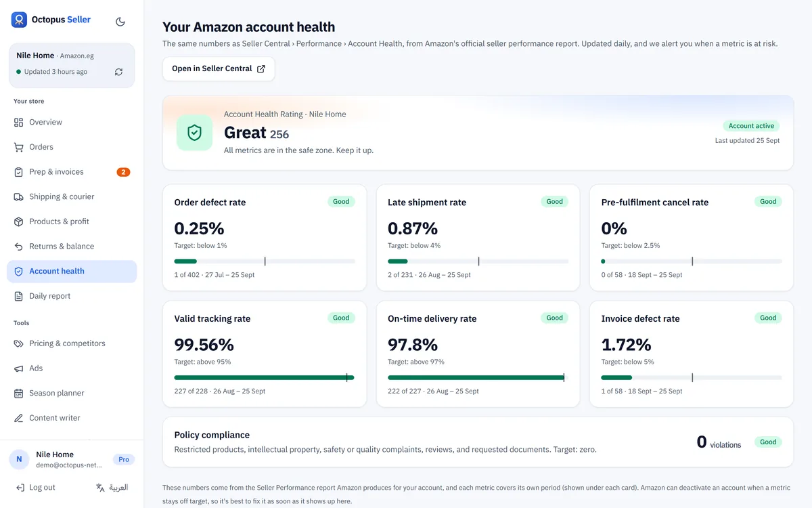Click the Daily report document icon
The width and height of the screenshot is (812, 508).
pyautogui.click(x=18, y=296)
